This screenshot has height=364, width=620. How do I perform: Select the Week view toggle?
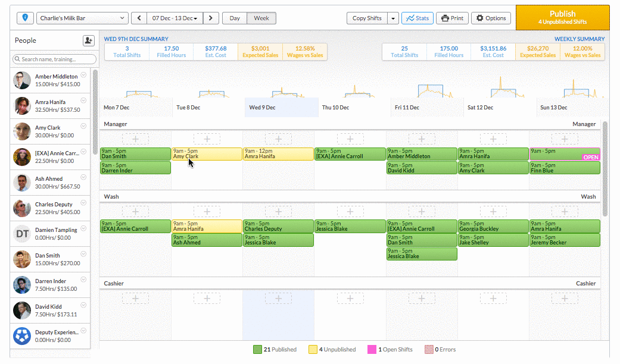coord(261,18)
